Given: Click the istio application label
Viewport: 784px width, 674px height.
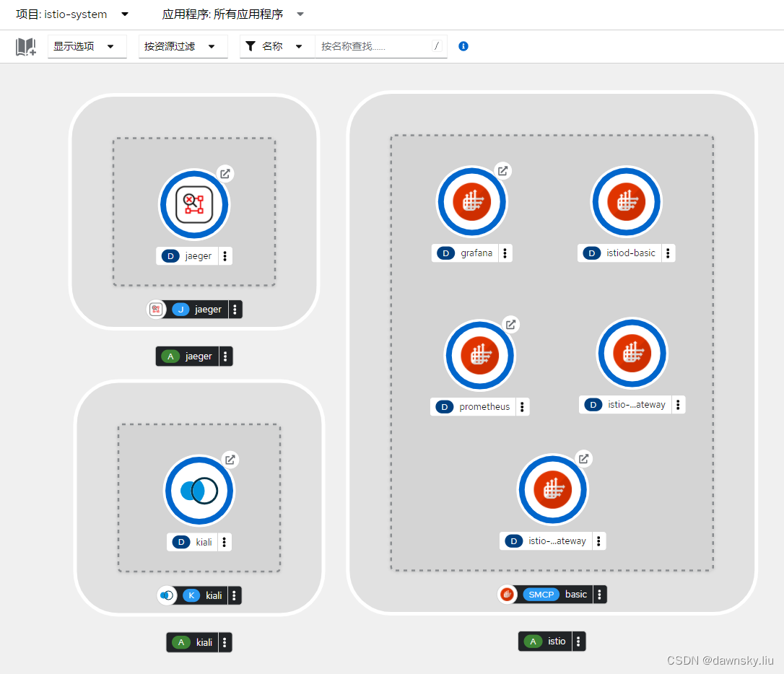Looking at the screenshot, I should pyautogui.click(x=545, y=641).
